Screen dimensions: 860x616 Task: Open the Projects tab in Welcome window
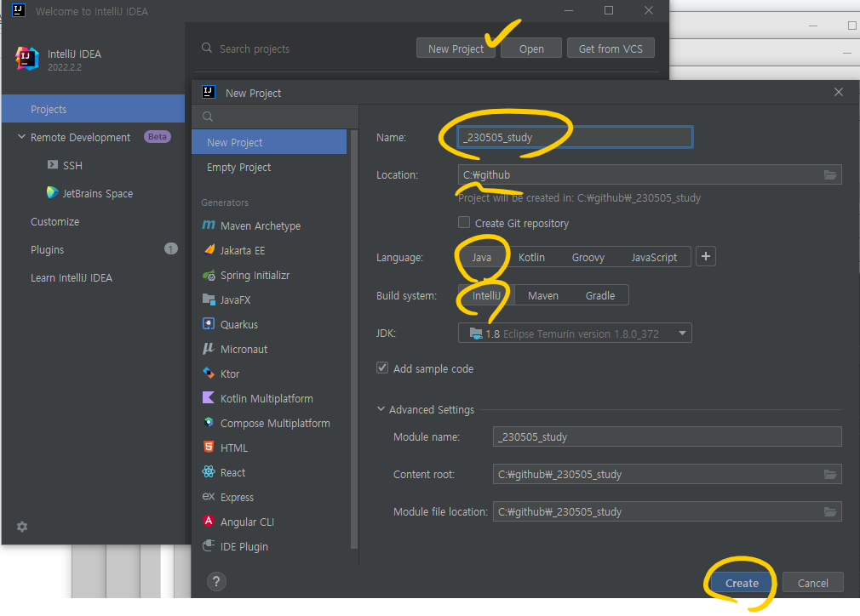[x=94, y=109]
